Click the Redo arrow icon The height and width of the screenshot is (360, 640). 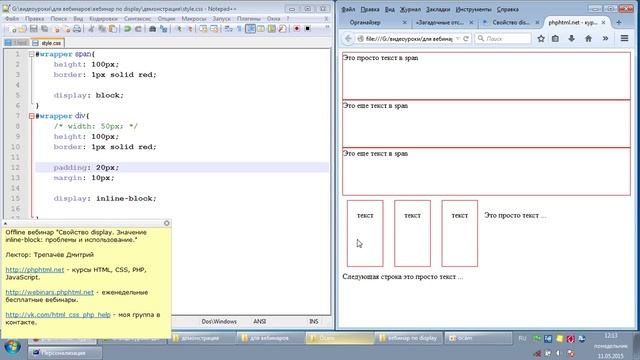[138, 29]
